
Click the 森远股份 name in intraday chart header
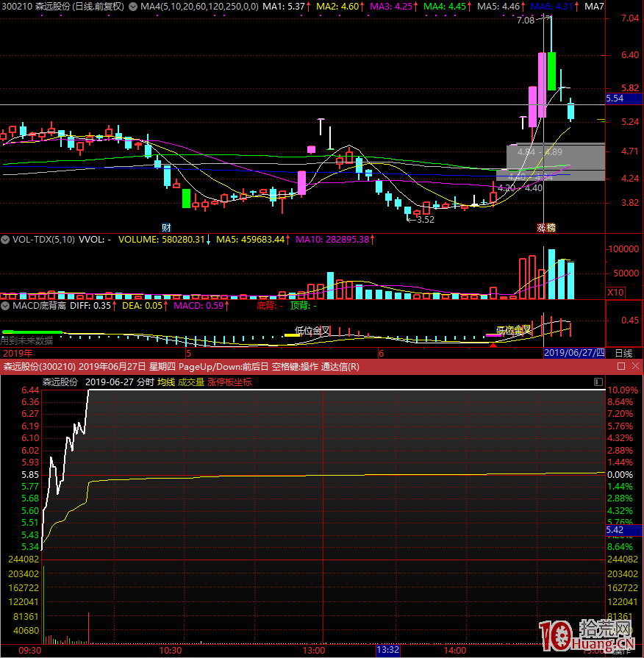pos(60,382)
